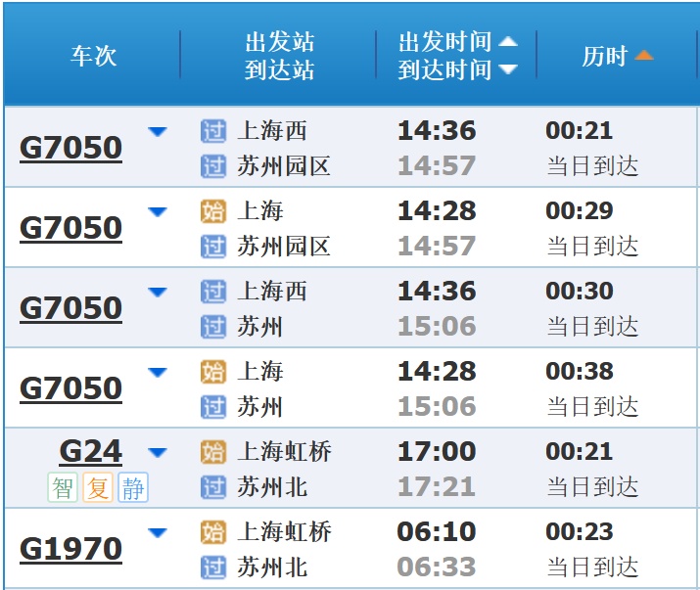Click the 车次 column header

(93, 56)
